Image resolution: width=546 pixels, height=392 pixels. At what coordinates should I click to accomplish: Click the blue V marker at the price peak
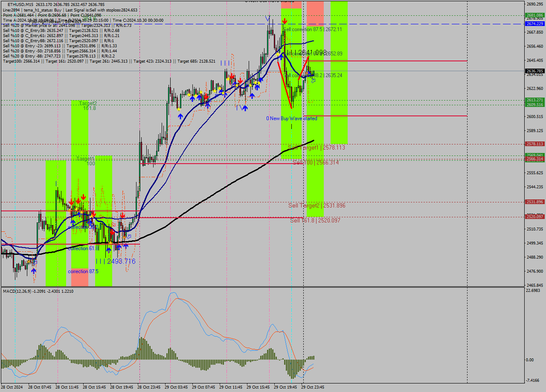click(x=267, y=18)
